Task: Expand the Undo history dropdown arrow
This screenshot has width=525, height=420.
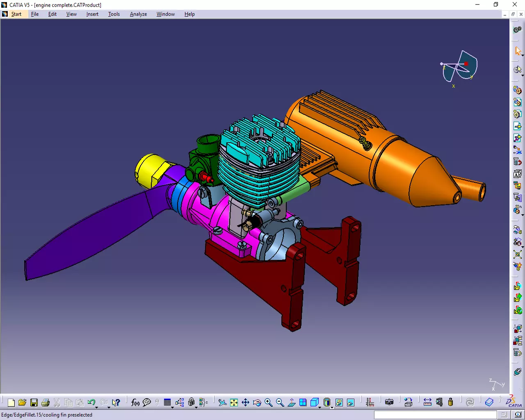Action: (x=97, y=407)
